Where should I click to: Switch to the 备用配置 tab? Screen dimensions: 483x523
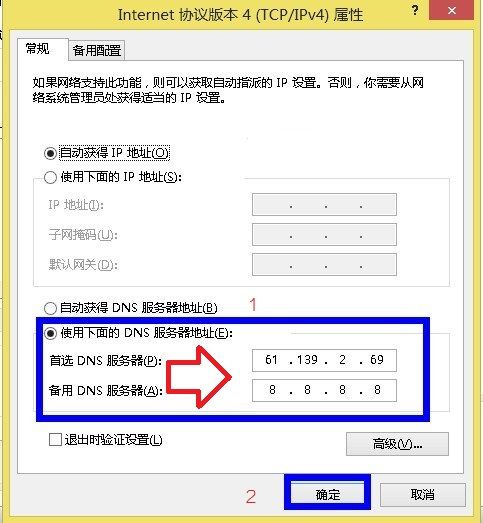click(x=97, y=51)
